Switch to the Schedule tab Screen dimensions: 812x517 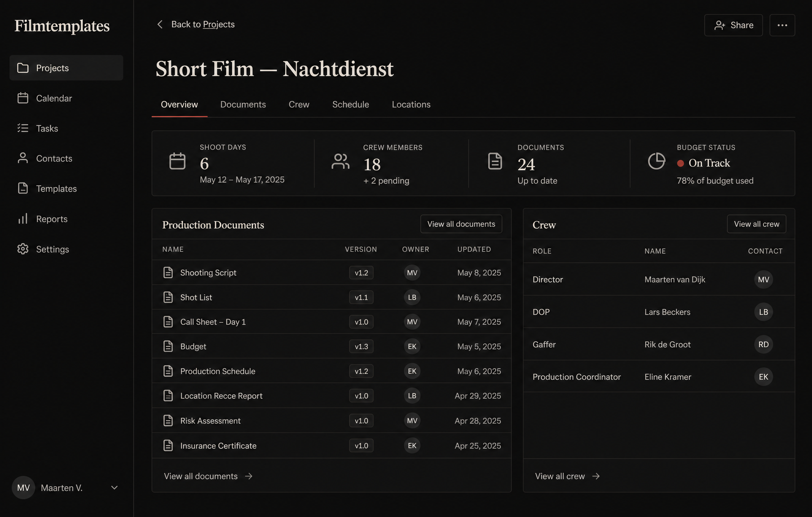click(351, 105)
